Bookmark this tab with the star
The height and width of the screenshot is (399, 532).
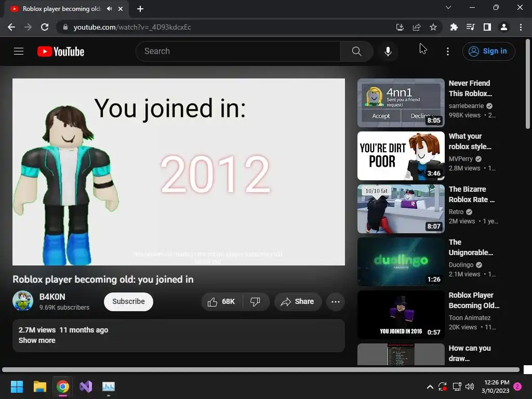433,27
